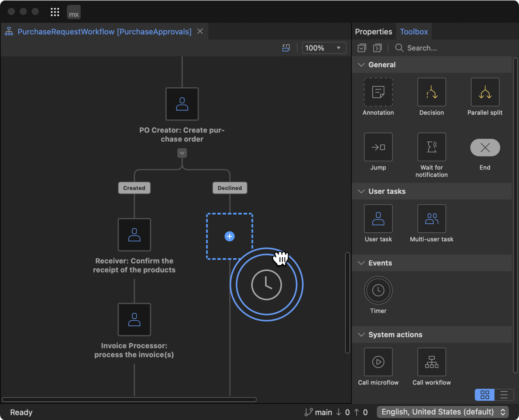Select the Call microflow action
The image size is (519, 420).
378,362
